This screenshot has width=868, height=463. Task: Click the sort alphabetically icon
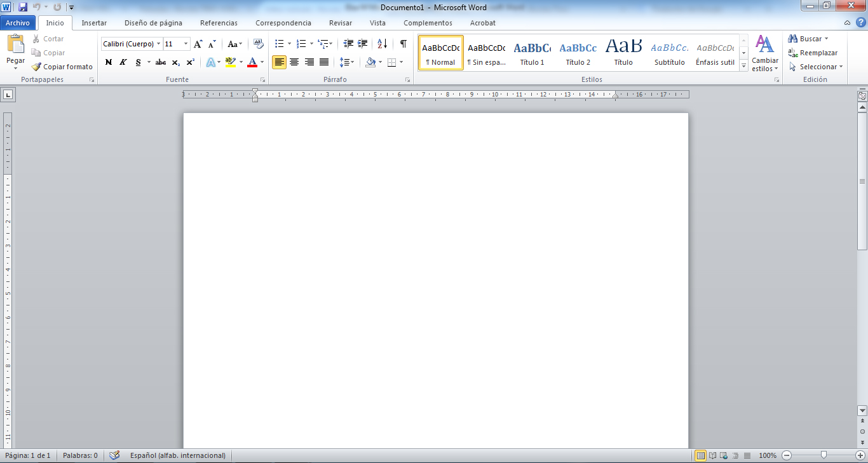coord(382,44)
